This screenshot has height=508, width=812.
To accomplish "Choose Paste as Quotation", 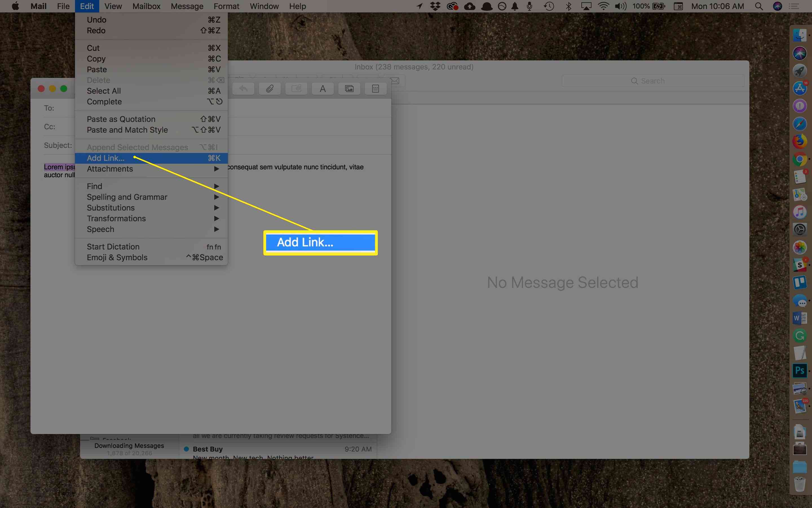I will [151, 119].
